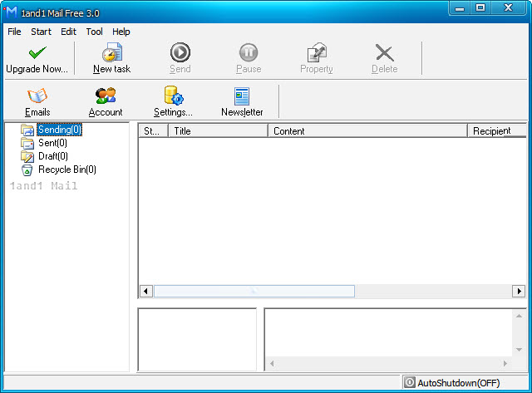Click the task list right scroll arrow
Screen dimensions: 532x393
(x=519, y=292)
